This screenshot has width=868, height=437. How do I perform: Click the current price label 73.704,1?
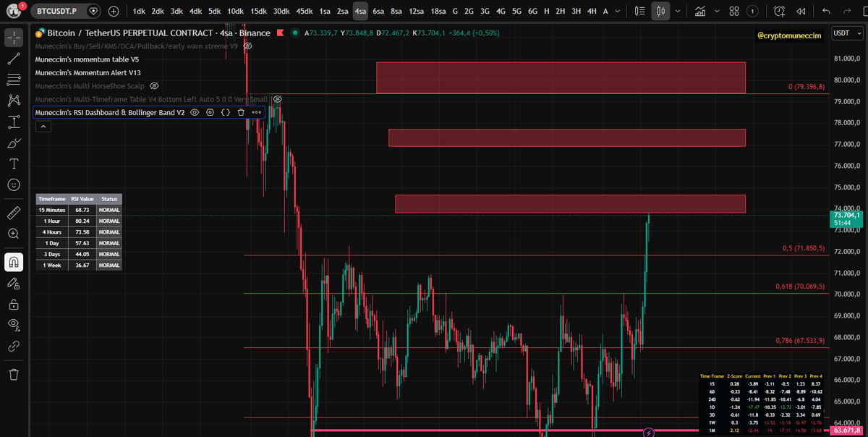847,215
